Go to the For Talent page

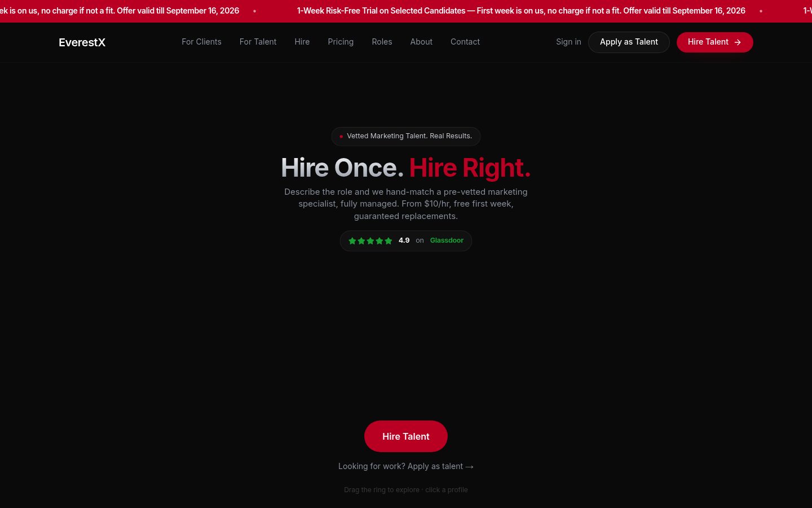pos(258,42)
